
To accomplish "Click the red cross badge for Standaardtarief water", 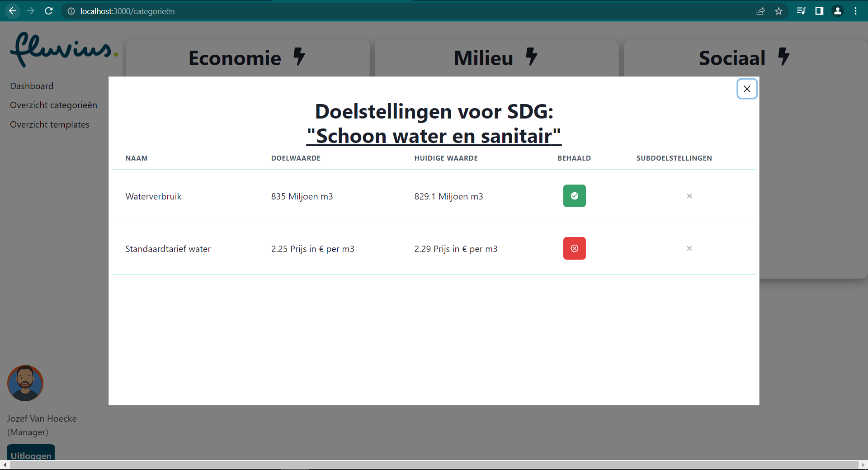I will click(x=574, y=248).
